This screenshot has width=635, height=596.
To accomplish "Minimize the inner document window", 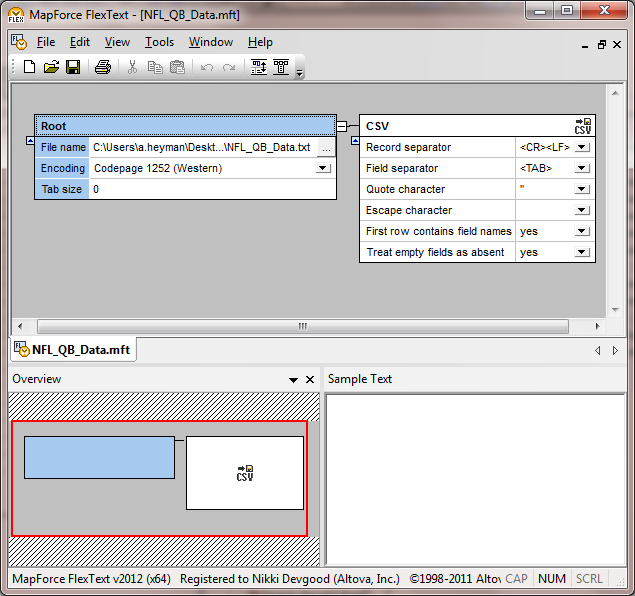I will pyautogui.click(x=585, y=45).
